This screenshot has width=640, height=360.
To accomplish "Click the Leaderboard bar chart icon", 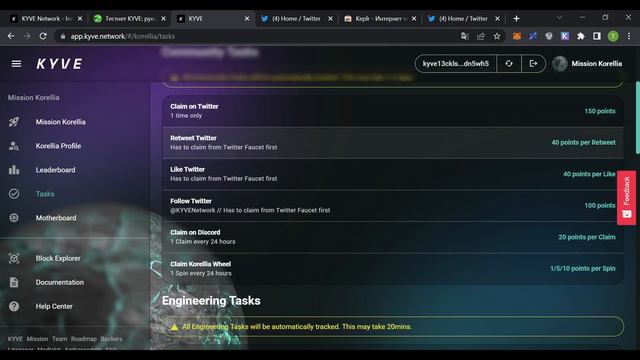I will click(x=14, y=170).
